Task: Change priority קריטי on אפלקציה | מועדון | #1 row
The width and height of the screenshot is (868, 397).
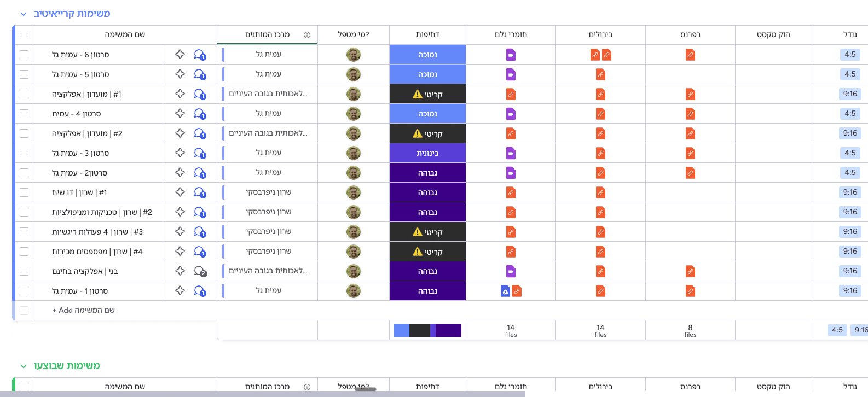Action: click(x=427, y=94)
